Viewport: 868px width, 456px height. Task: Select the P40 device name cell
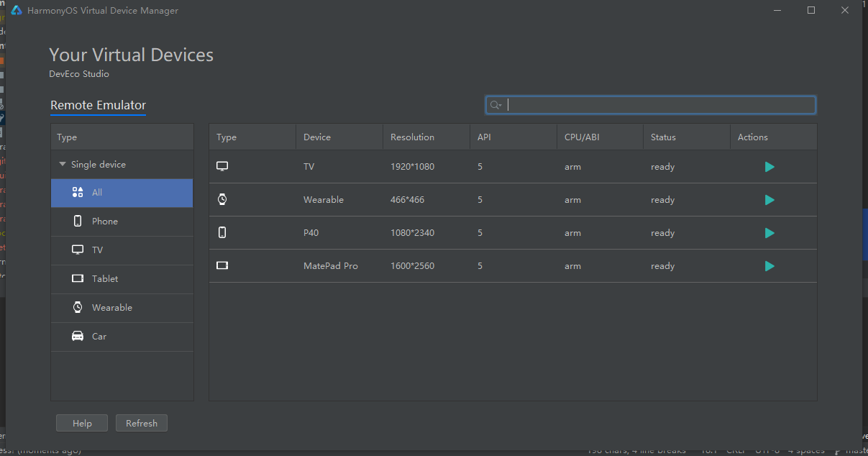click(311, 233)
